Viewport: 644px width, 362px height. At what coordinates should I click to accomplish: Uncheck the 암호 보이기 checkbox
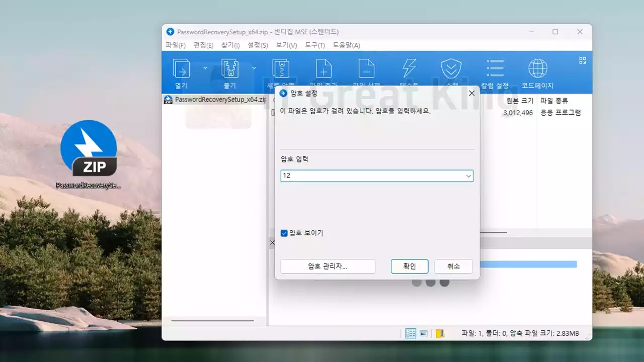pos(284,233)
